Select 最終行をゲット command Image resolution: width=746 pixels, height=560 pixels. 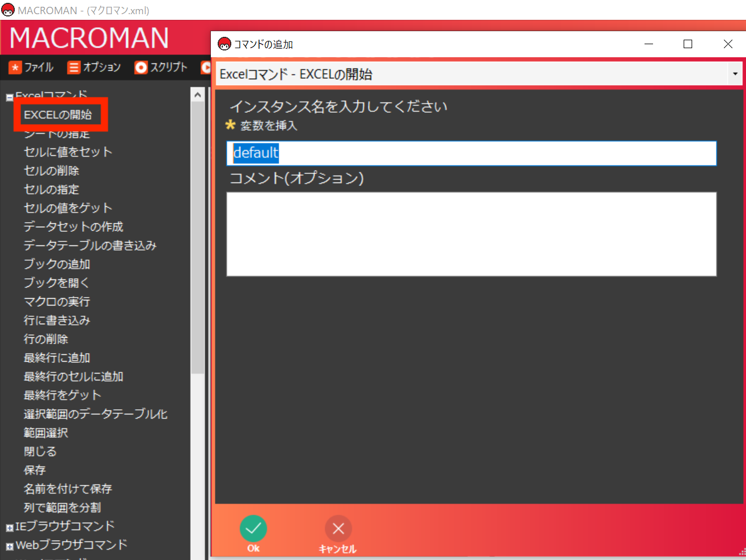[x=62, y=395]
